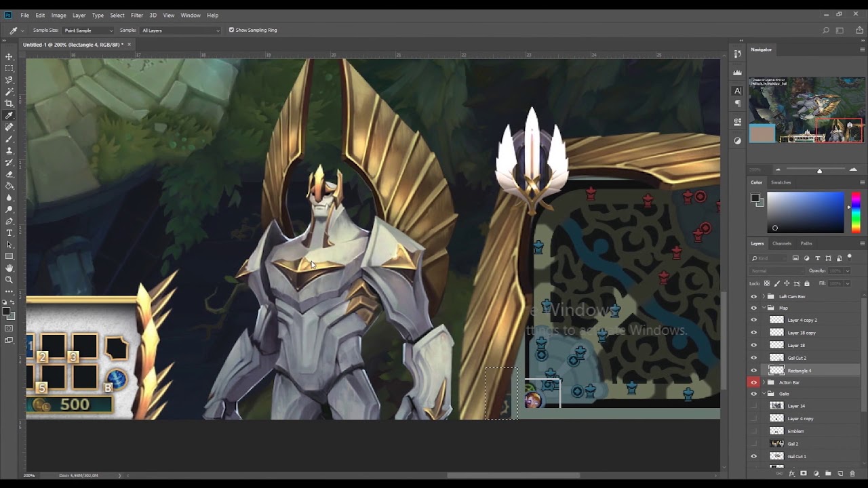The width and height of the screenshot is (868, 488).
Task: Select the Healing Brush tool
Action: pos(9,127)
